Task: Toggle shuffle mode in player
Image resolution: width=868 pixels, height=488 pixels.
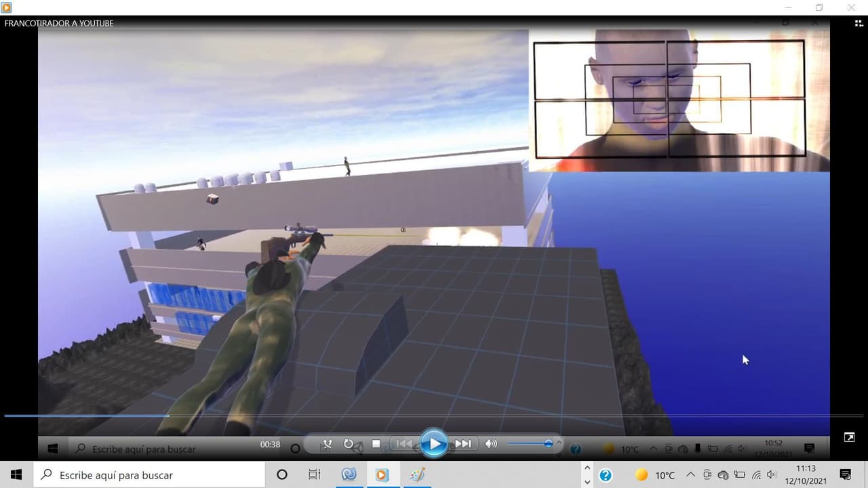Action: click(328, 444)
